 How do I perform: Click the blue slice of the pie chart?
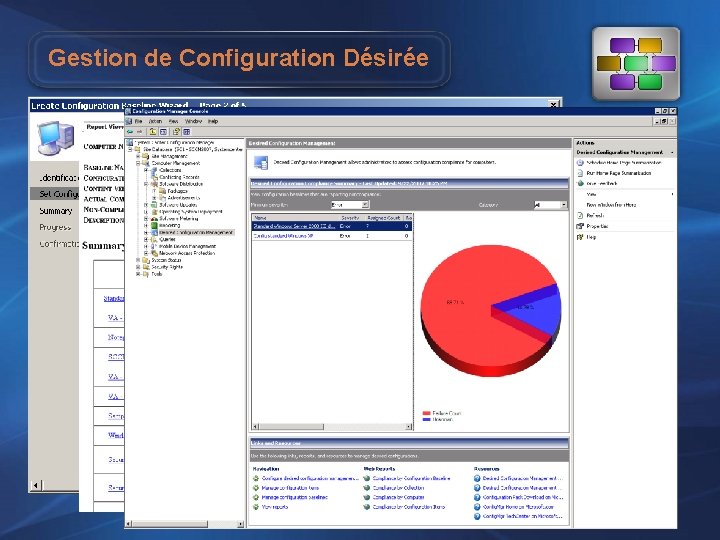(536, 309)
